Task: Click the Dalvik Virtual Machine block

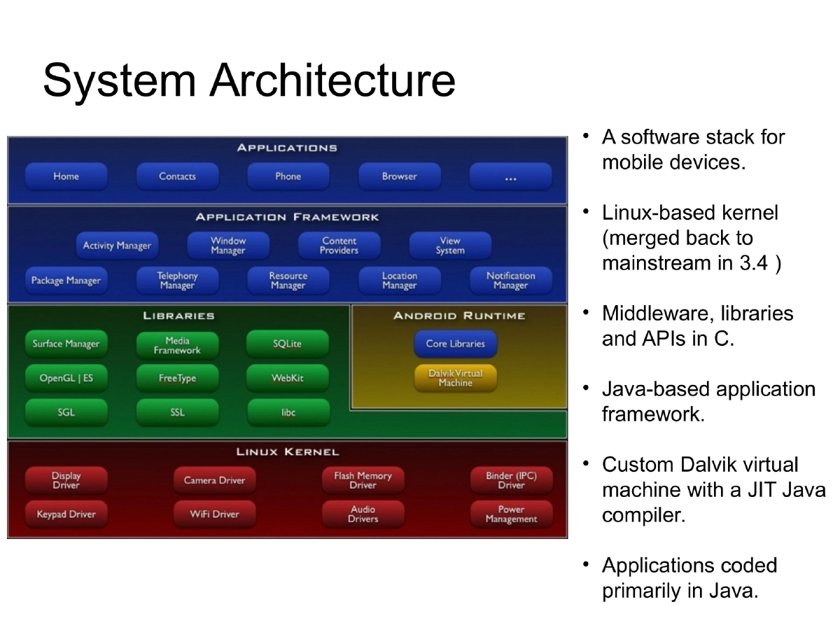Action: [455, 378]
